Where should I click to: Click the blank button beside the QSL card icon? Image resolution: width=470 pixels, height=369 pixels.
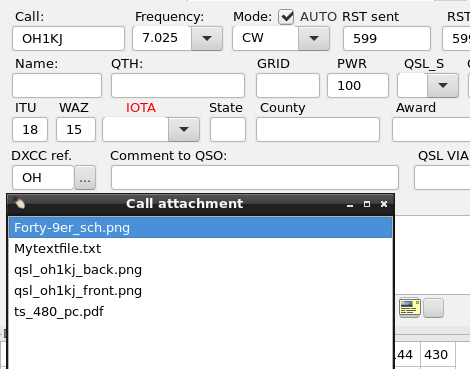coord(433,308)
